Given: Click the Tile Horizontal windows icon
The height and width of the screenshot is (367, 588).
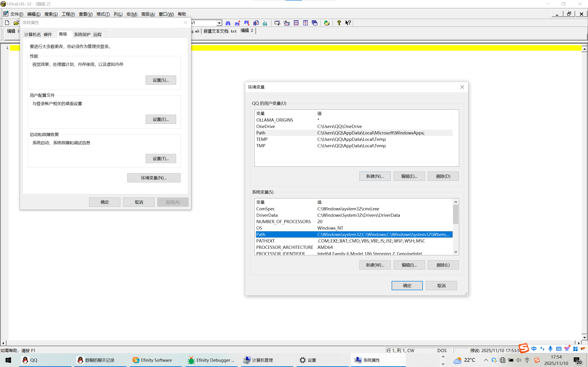Looking at the screenshot, I should (296, 23).
